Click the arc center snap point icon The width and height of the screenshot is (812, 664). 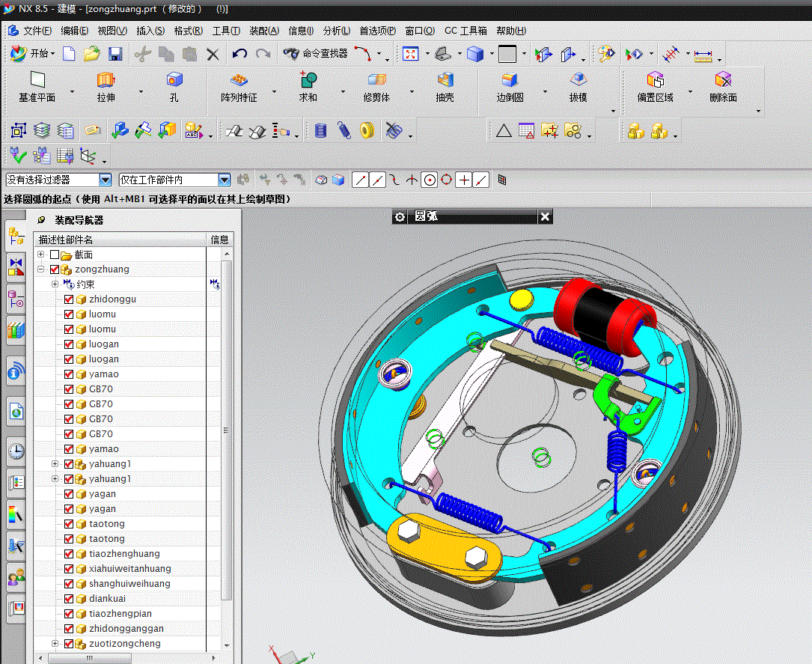pyautogui.click(x=430, y=180)
